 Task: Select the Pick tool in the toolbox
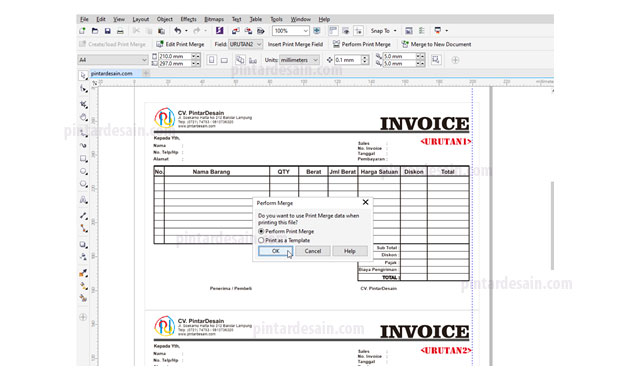pos(83,75)
